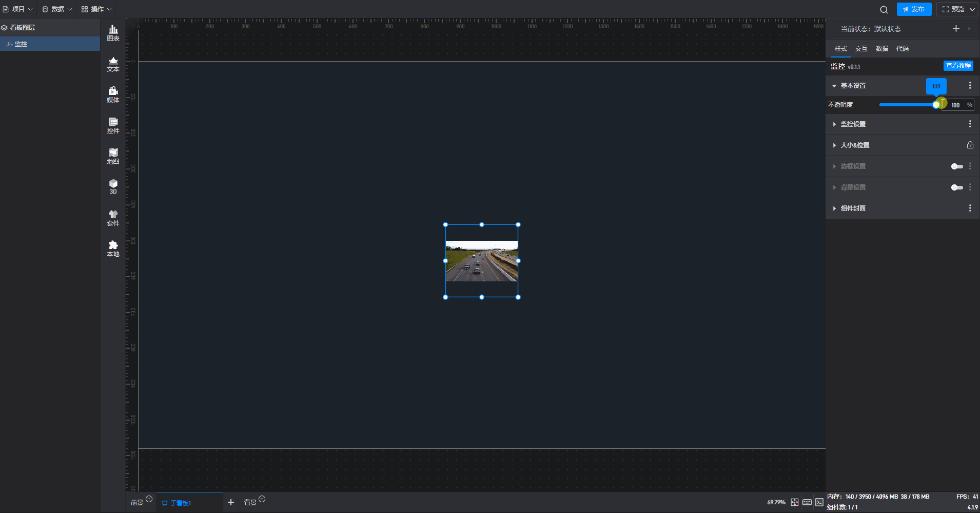Click the fit-to-screen icon beside zoom percentage
This screenshot has width=980, height=513.
pos(794,502)
